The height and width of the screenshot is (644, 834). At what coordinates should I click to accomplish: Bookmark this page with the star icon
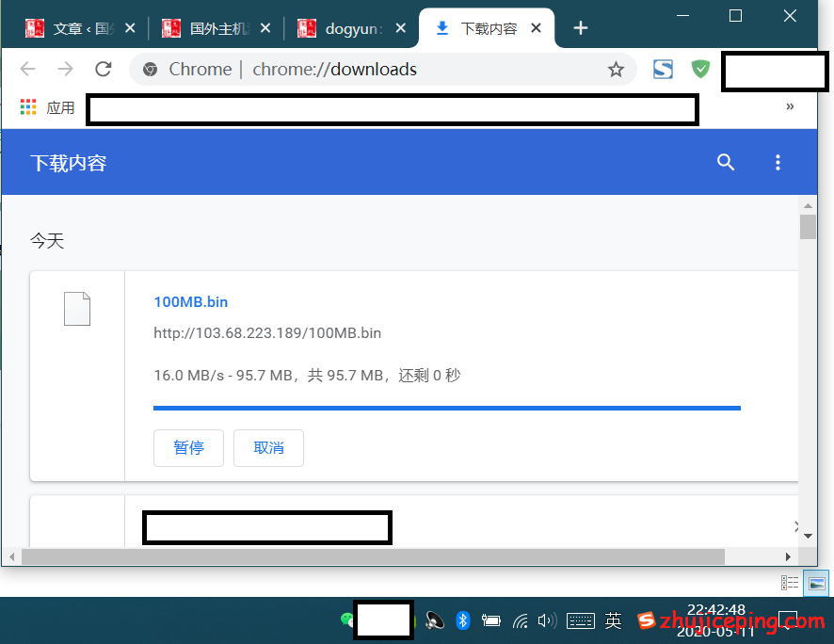(616, 69)
